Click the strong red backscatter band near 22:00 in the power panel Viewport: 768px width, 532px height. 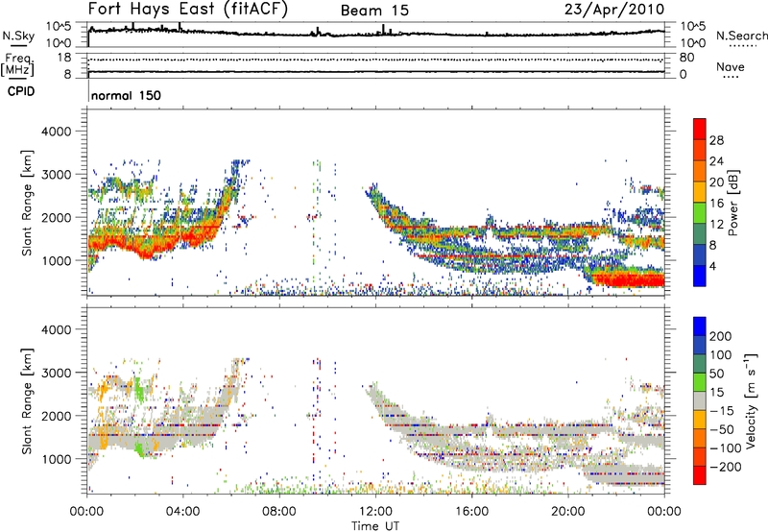pos(630,280)
